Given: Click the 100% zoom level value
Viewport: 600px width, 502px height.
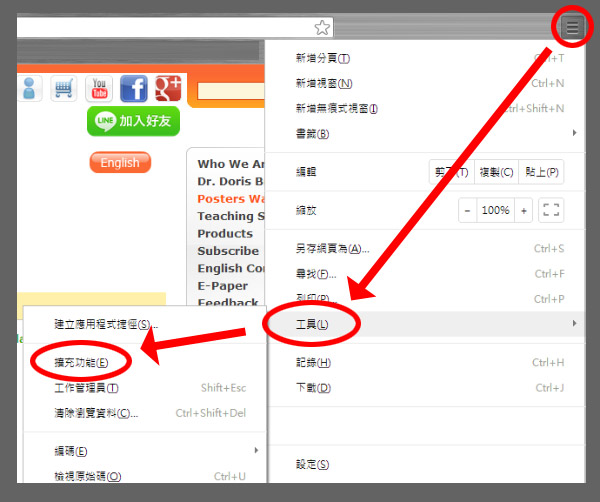Looking at the screenshot, I should [496, 210].
